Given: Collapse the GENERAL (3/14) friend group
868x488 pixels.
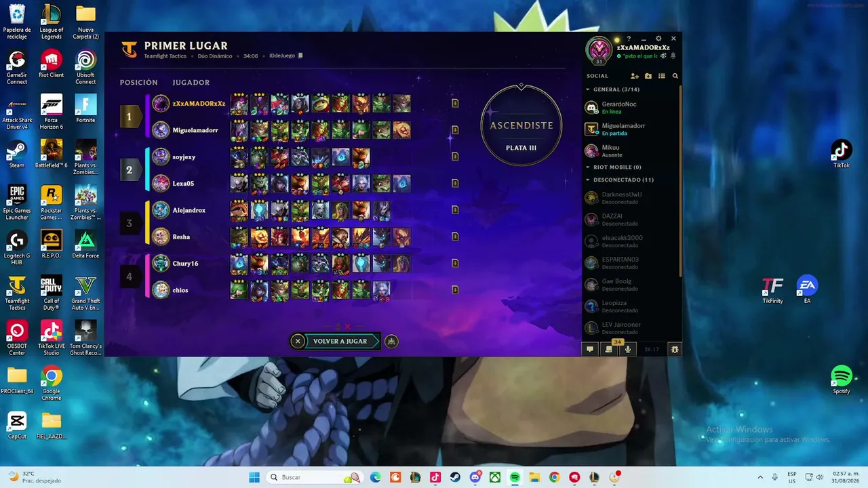Looking at the screenshot, I should (613, 89).
